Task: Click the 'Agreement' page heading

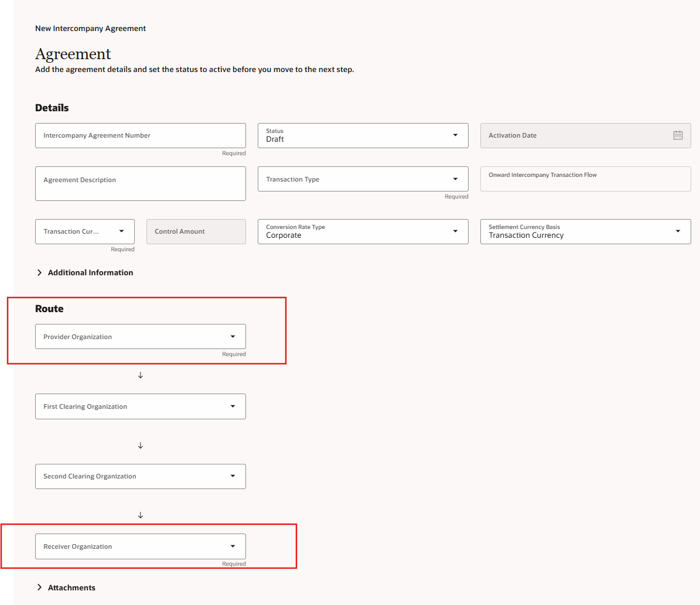Action: [73, 54]
